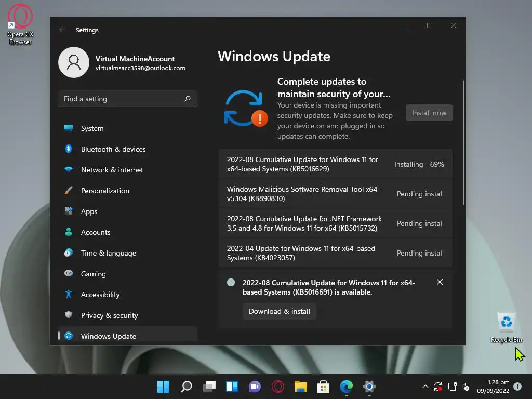Open Widgets from the taskbar
This screenshot has width=532, height=399.
point(232,387)
